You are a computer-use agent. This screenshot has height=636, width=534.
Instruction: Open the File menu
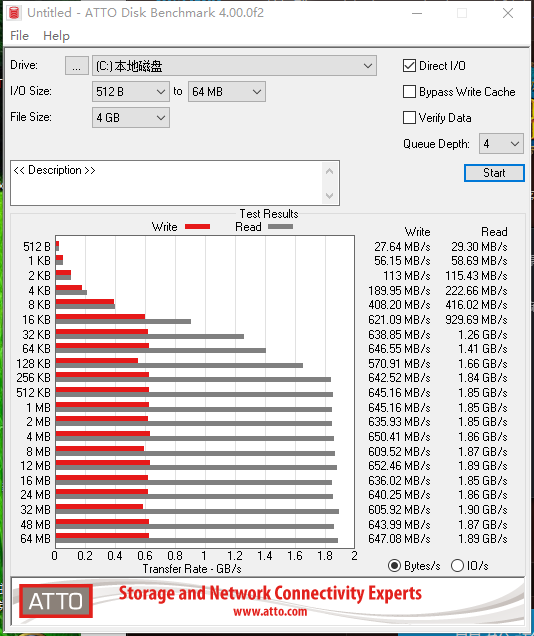click(x=19, y=36)
